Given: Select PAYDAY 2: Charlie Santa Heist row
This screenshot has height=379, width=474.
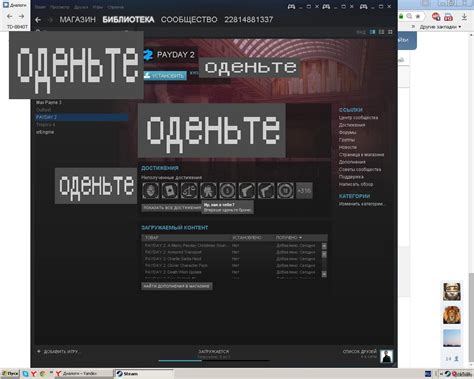Looking at the screenshot, I should click(x=231, y=259).
